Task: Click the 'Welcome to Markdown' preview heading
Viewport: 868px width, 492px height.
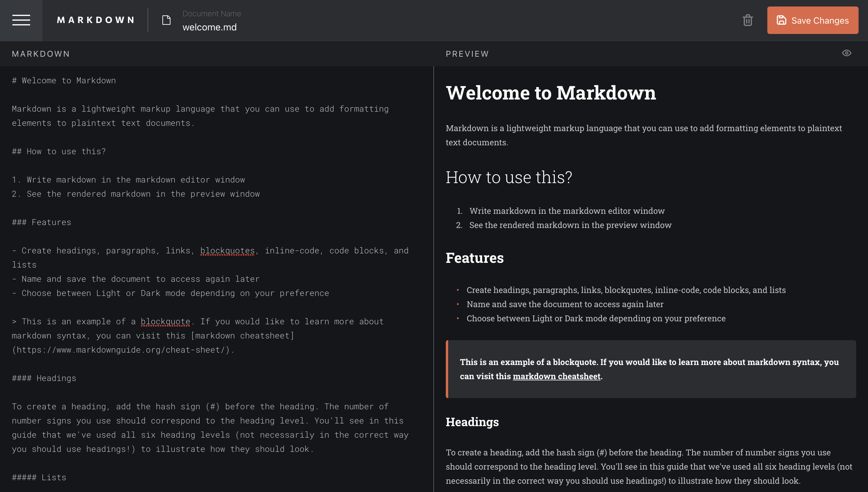Action: 551,93
